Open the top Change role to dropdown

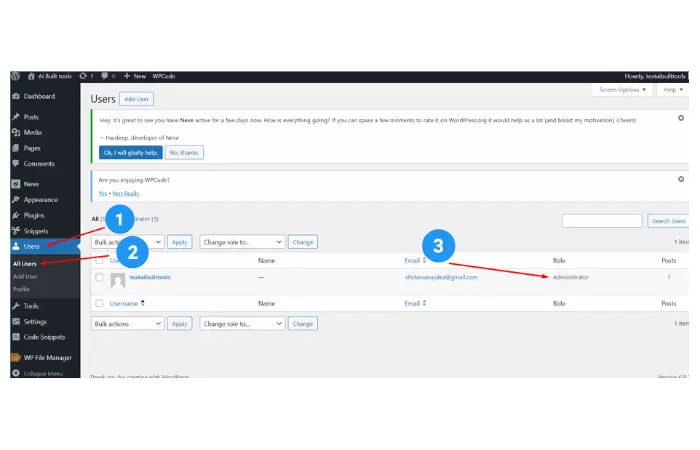click(242, 242)
